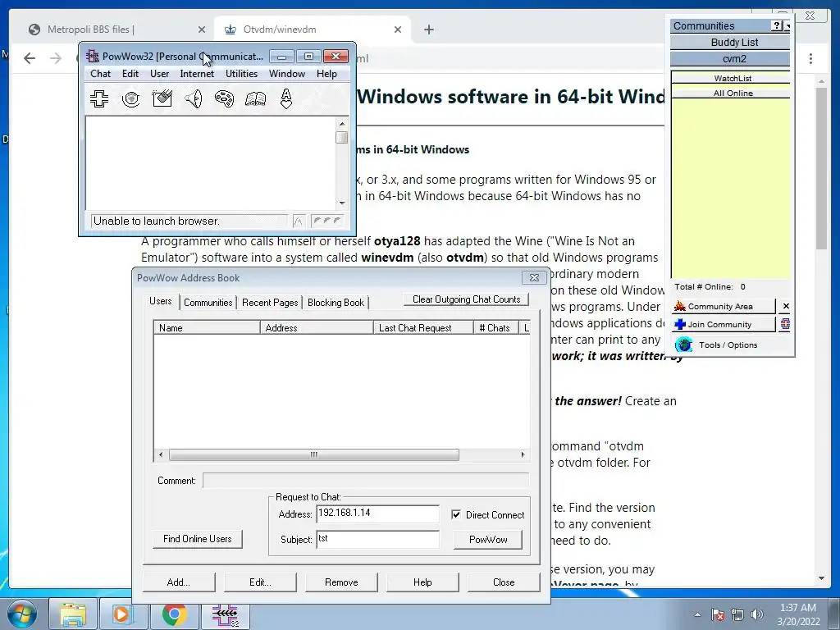Expand the WatchList section

click(x=731, y=78)
